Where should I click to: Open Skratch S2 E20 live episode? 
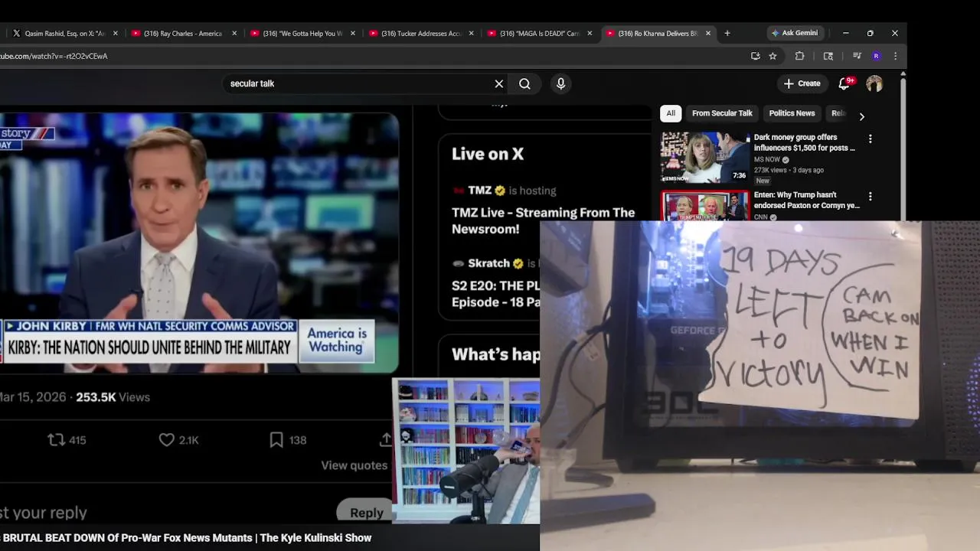tap(495, 294)
